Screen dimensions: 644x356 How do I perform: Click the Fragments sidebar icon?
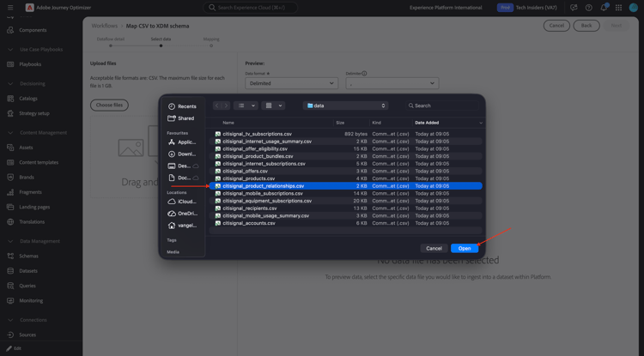click(x=10, y=192)
